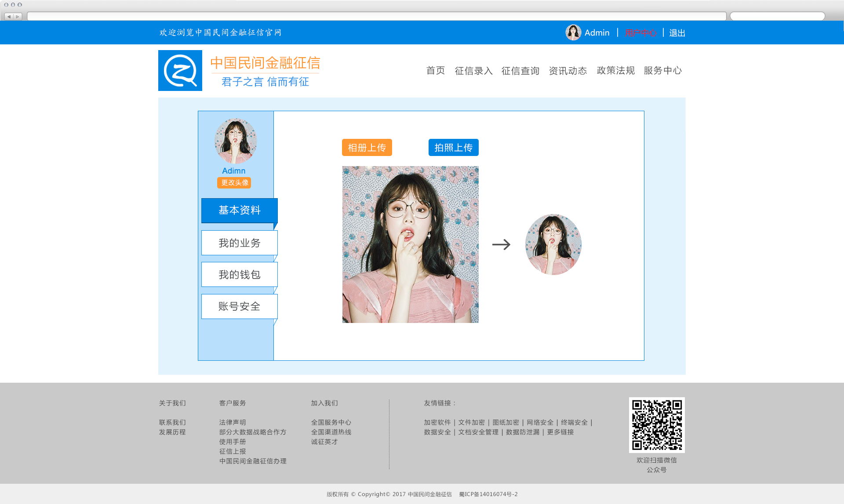Click 发展历程 footer link
Viewport: 844px width, 504px height.
click(172, 432)
